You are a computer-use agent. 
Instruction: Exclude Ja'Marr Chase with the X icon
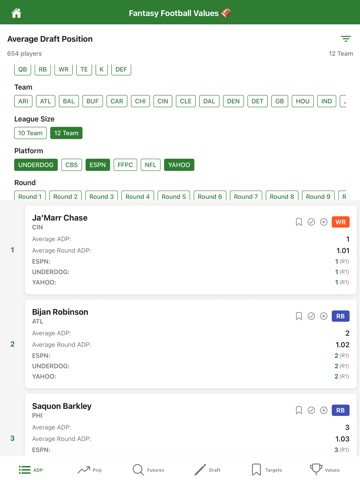pos(323,222)
